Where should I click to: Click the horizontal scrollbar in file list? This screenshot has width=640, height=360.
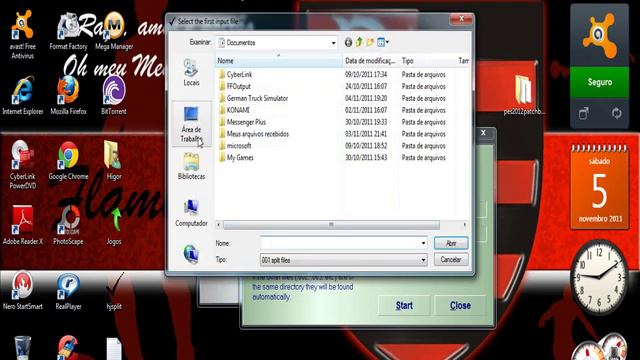(x=331, y=225)
